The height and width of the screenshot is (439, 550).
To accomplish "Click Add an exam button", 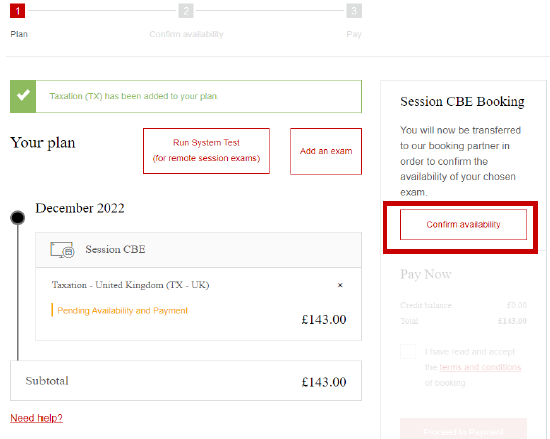I will (x=326, y=151).
